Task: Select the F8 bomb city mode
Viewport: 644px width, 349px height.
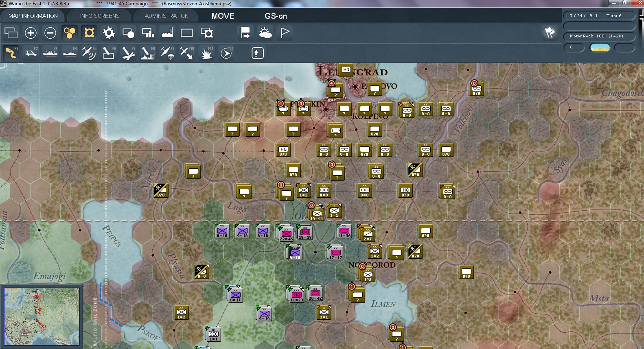Action: (x=148, y=53)
